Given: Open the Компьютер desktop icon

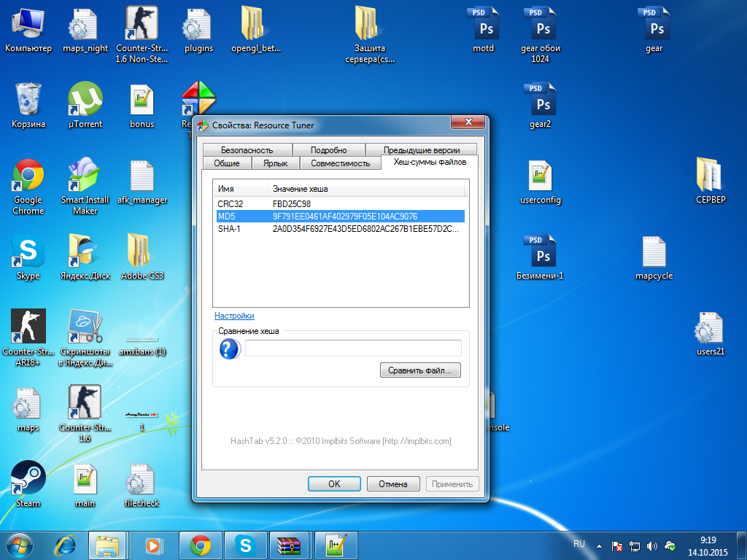Looking at the screenshot, I should [28, 29].
